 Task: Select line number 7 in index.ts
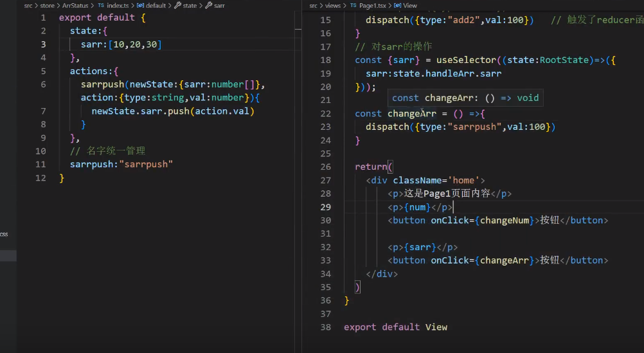coord(43,111)
